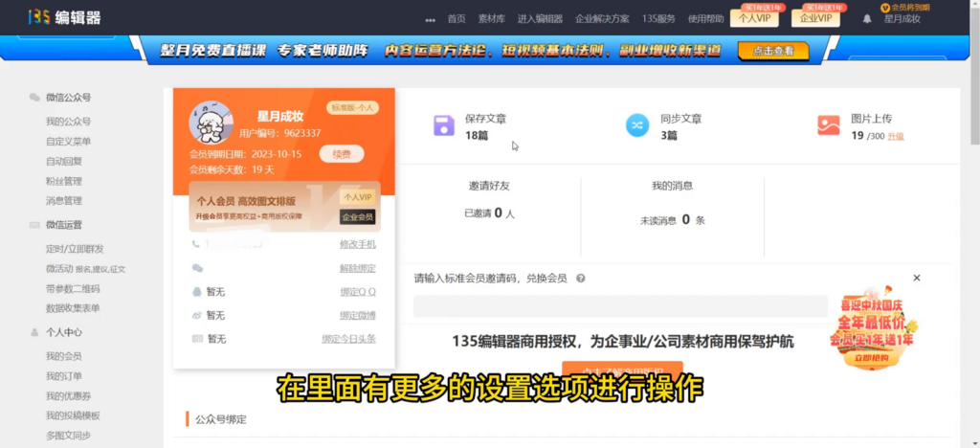Image resolution: width=980 pixels, height=448 pixels.
Task: Close the invite code panel with the X
Action: 916,278
